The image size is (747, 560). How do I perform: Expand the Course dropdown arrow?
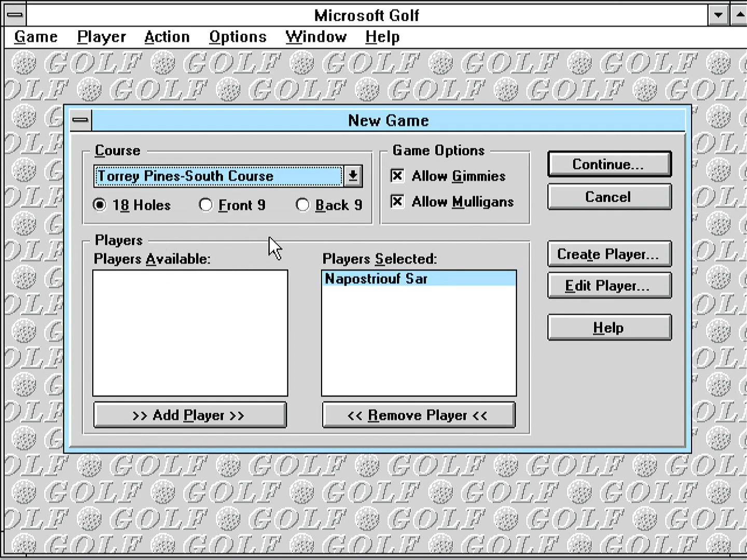353,176
